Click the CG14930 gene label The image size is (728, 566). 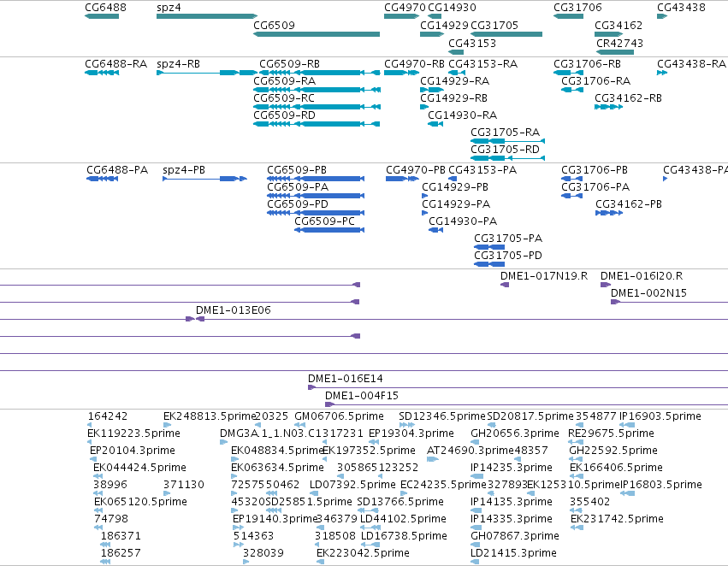[x=452, y=8]
